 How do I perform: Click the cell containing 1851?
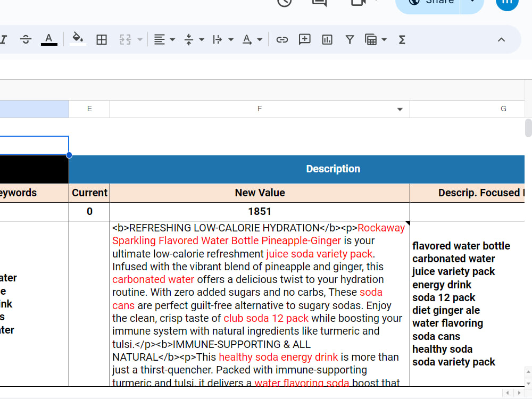pos(260,211)
